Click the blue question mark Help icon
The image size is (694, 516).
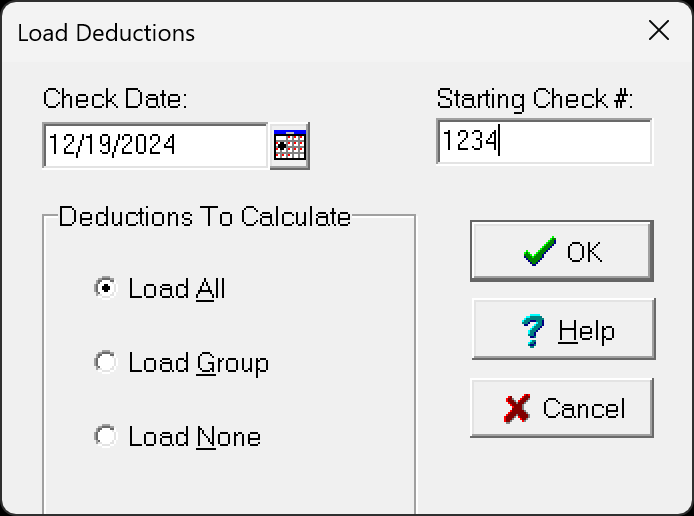click(x=532, y=330)
